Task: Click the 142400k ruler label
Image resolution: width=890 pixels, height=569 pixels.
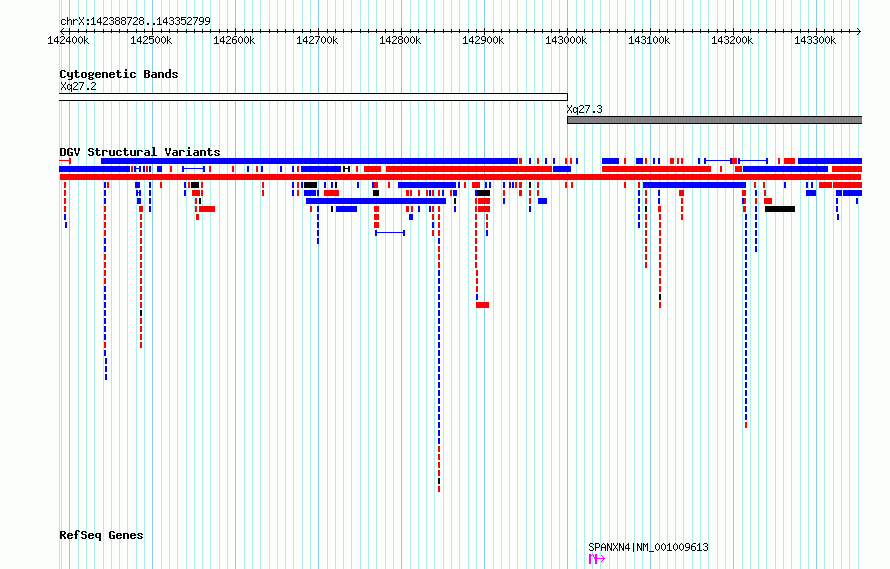Action: coord(68,40)
